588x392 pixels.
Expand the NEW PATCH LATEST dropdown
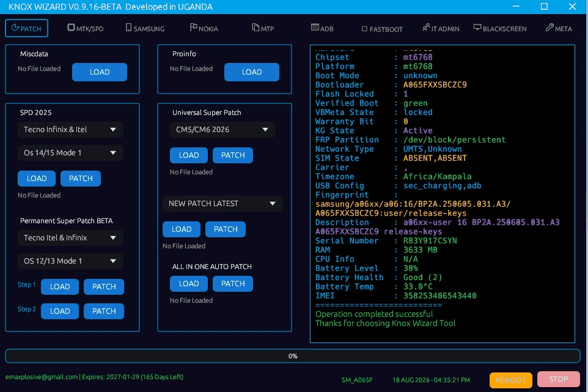tap(222, 204)
